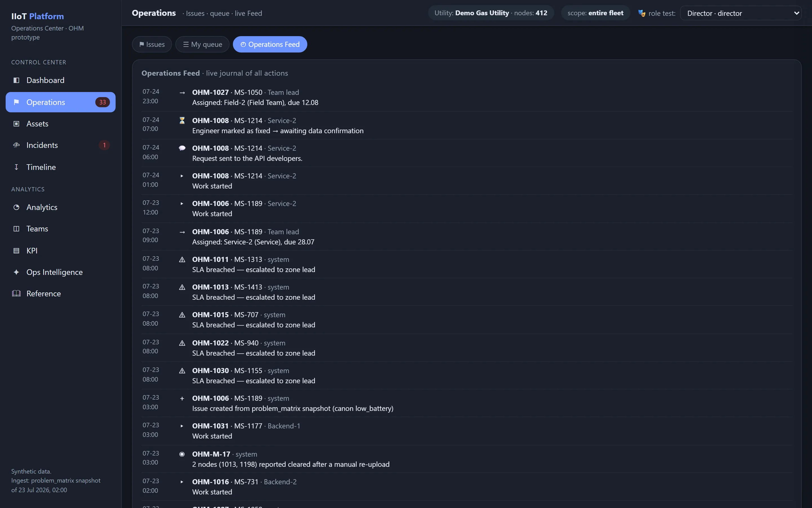Click the arrow icon on OHM-1027 assignment entry

pos(182,93)
